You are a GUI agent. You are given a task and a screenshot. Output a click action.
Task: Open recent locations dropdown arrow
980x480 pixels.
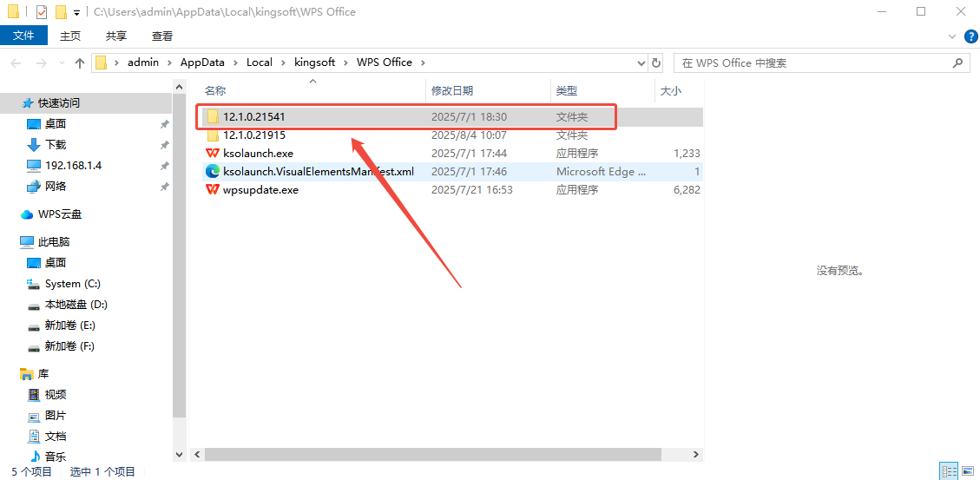click(62, 63)
